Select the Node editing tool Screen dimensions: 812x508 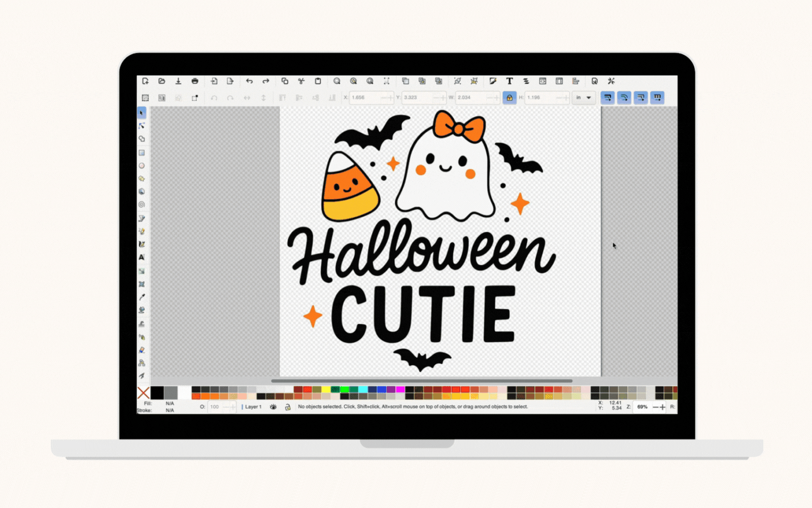pos(142,125)
